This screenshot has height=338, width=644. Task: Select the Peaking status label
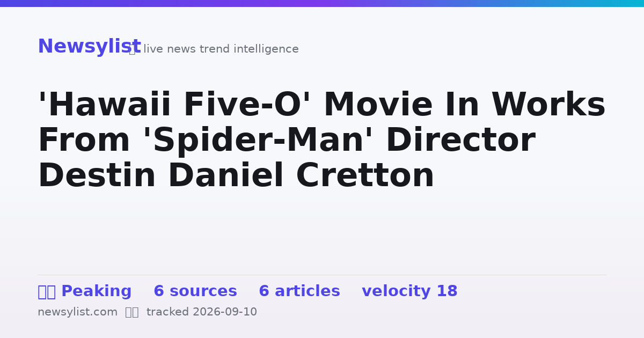[96, 292]
